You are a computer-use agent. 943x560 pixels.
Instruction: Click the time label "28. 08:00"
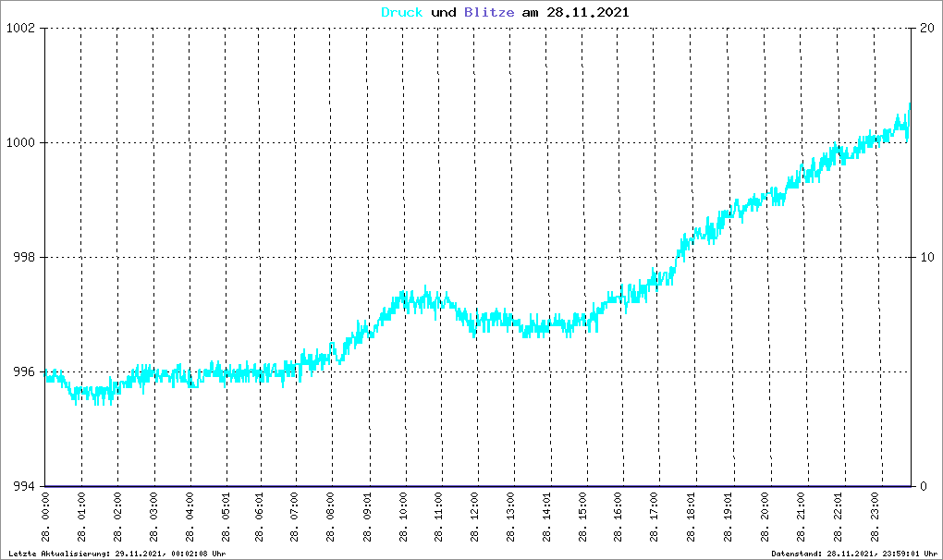[x=330, y=517]
